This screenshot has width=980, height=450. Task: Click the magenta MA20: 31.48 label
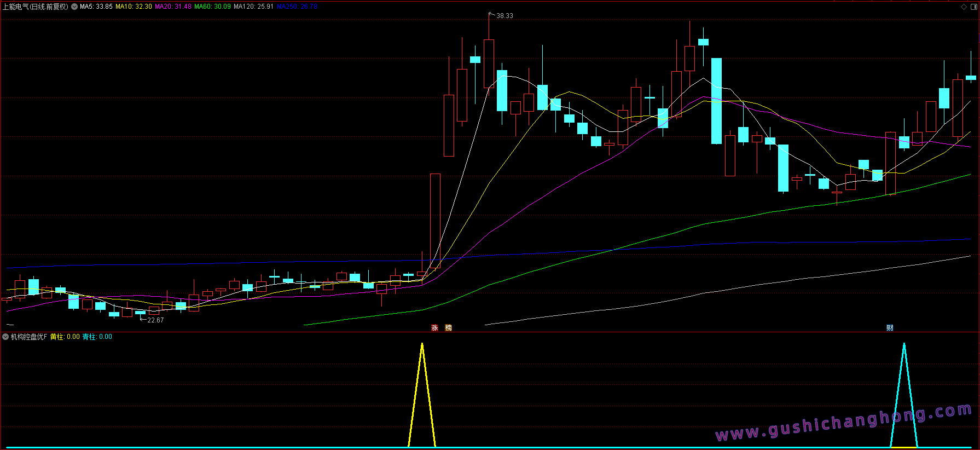pos(173,7)
